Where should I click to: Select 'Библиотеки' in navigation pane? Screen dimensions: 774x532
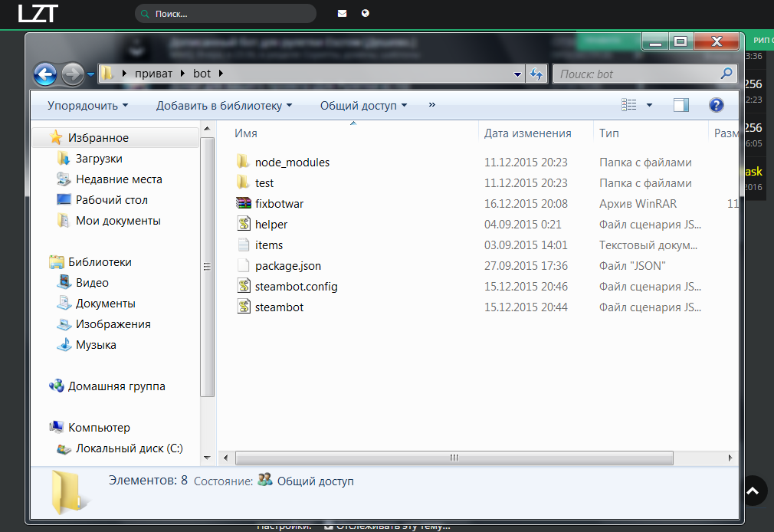[100, 262]
